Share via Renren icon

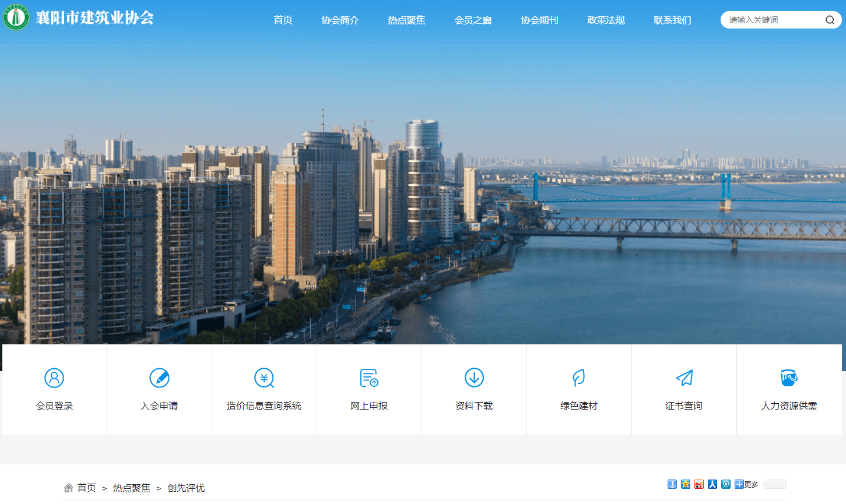click(x=712, y=484)
